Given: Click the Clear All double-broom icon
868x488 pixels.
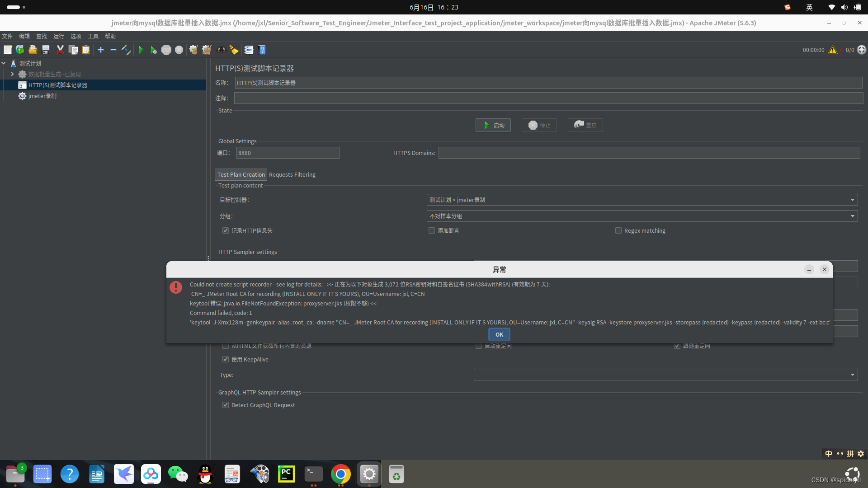Looking at the screenshot, I should (207, 50).
